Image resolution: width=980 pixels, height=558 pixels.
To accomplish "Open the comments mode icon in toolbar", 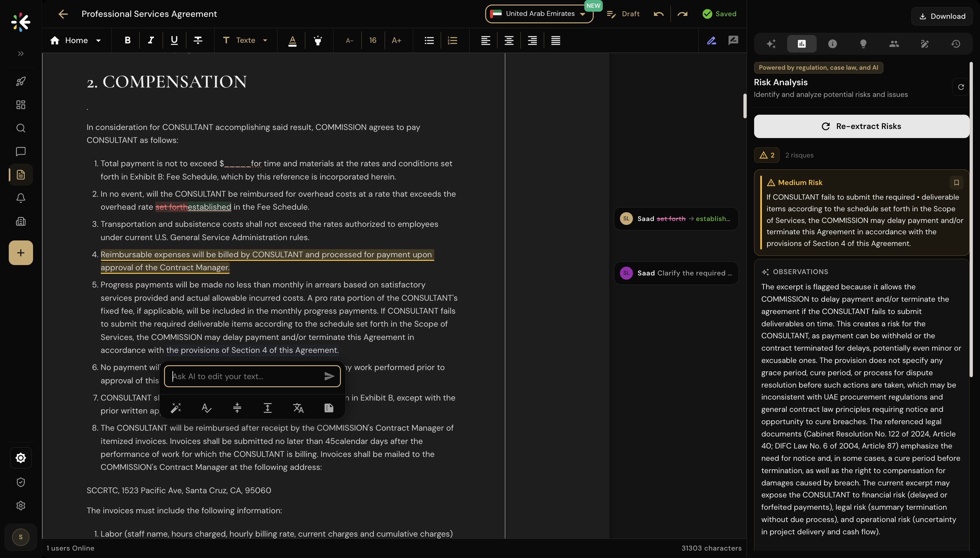I will coord(733,40).
